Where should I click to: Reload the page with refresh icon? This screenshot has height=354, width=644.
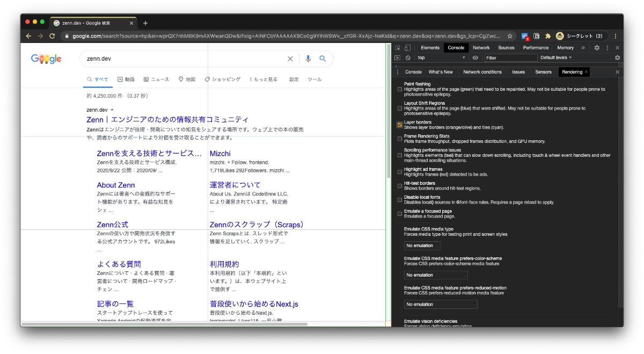[52, 36]
